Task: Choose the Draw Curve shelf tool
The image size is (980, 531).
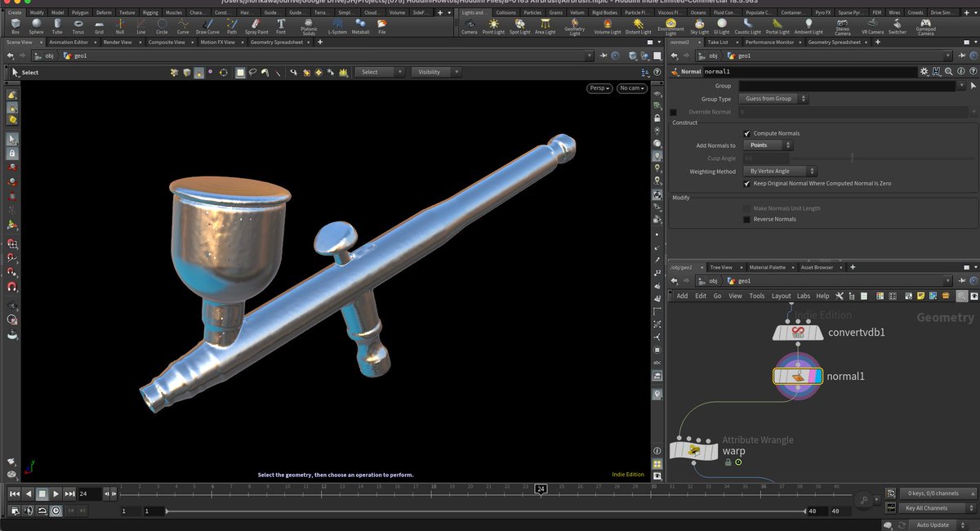Action: (207, 26)
